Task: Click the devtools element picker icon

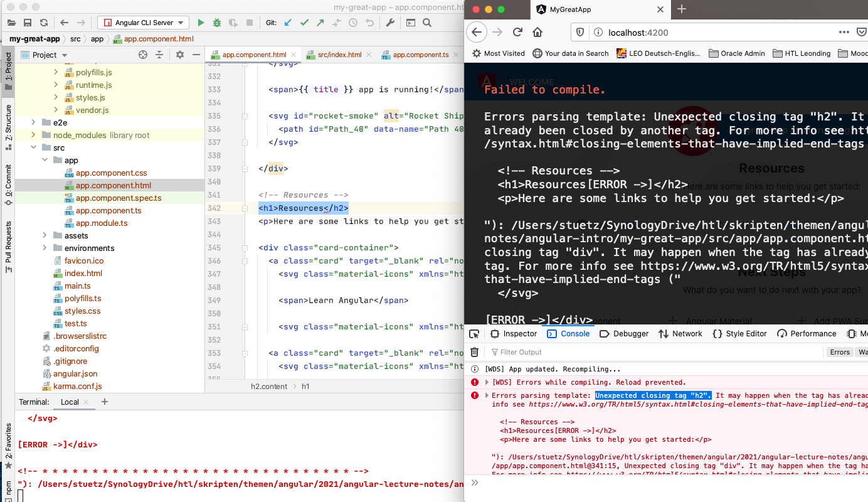Action: pyautogui.click(x=474, y=334)
